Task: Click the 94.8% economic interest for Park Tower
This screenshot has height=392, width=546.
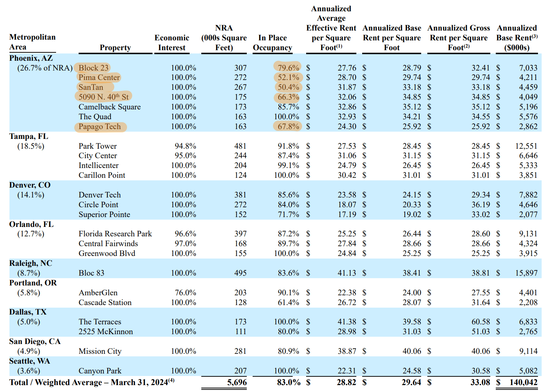Action: (185, 146)
